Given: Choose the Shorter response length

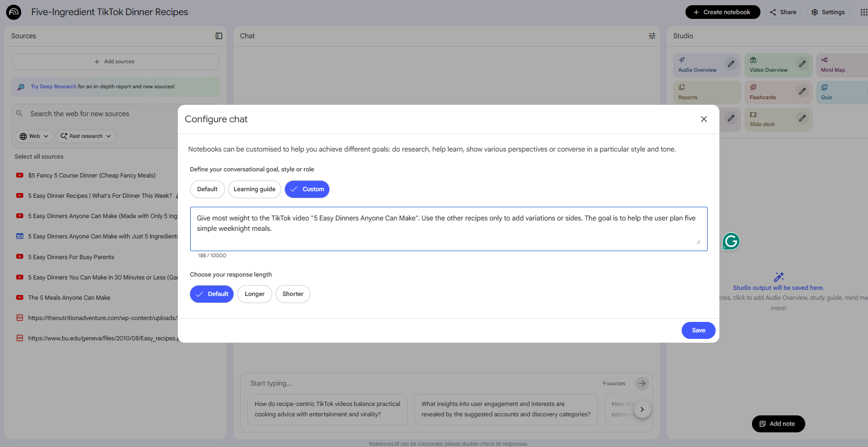Looking at the screenshot, I should 293,294.
